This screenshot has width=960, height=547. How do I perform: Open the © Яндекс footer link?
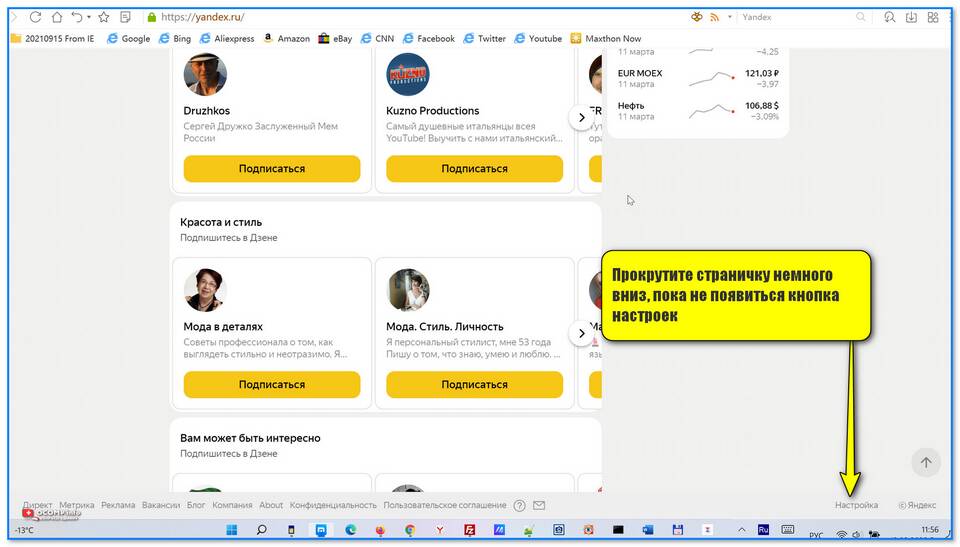[x=917, y=505]
